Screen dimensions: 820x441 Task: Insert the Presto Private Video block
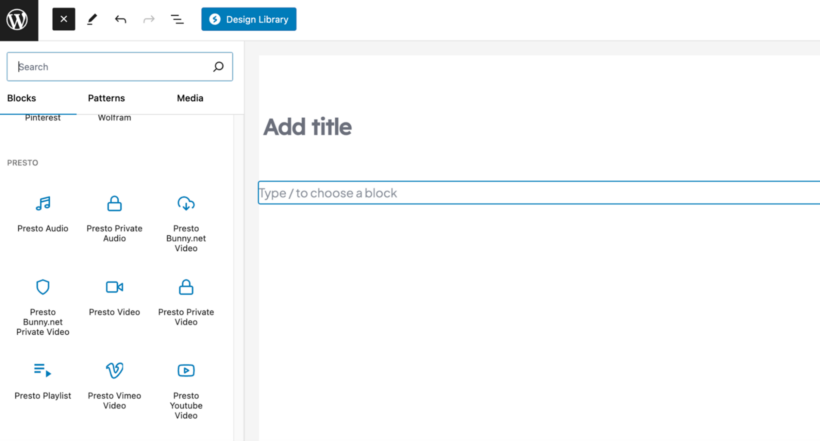[x=186, y=302]
